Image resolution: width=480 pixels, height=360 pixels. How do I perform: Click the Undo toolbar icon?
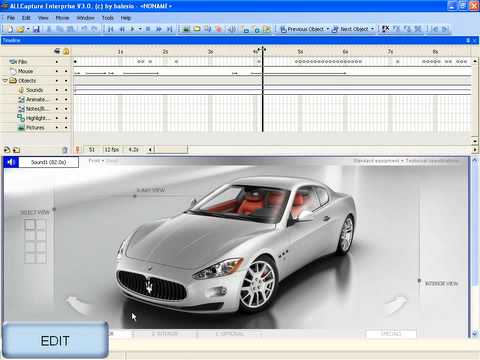click(x=84, y=29)
